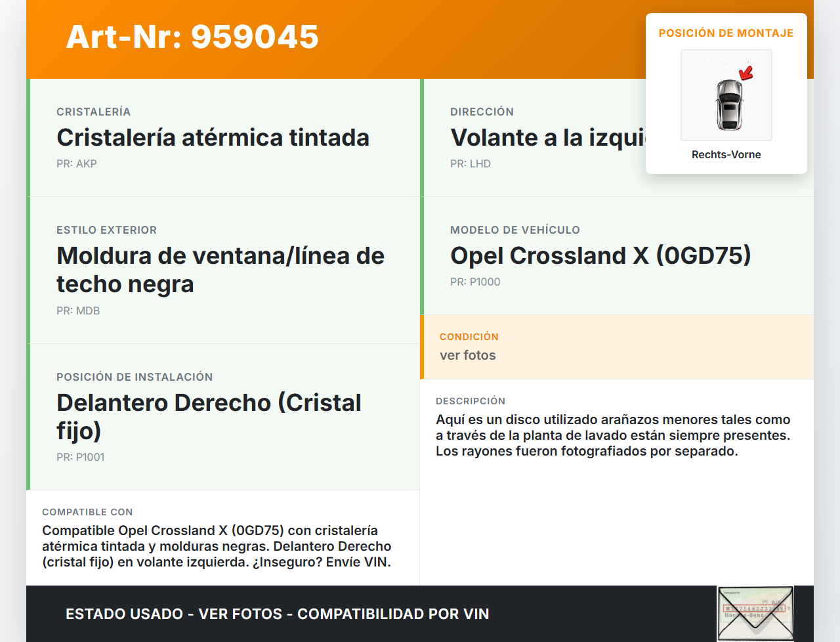Image resolution: width=840 pixels, height=642 pixels.
Task: Click the POSICIÓN DE MONTAJE title
Action: click(x=726, y=33)
